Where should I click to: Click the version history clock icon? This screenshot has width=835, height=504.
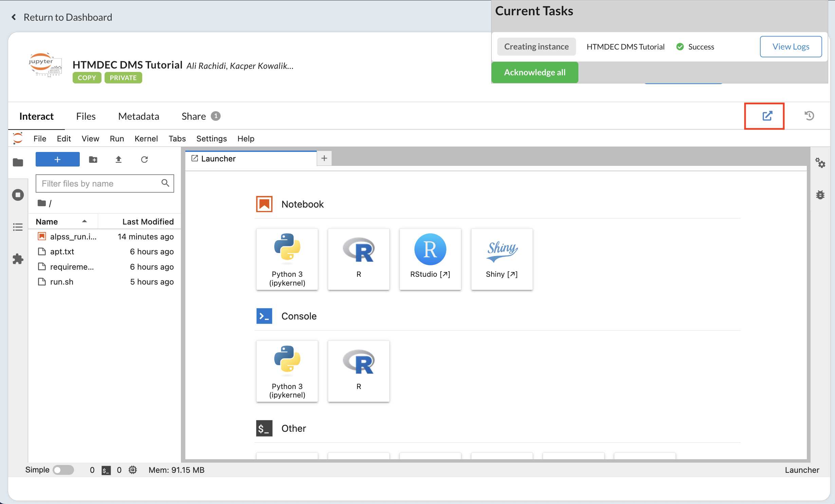pyautogui.click(x=809, y=116)
